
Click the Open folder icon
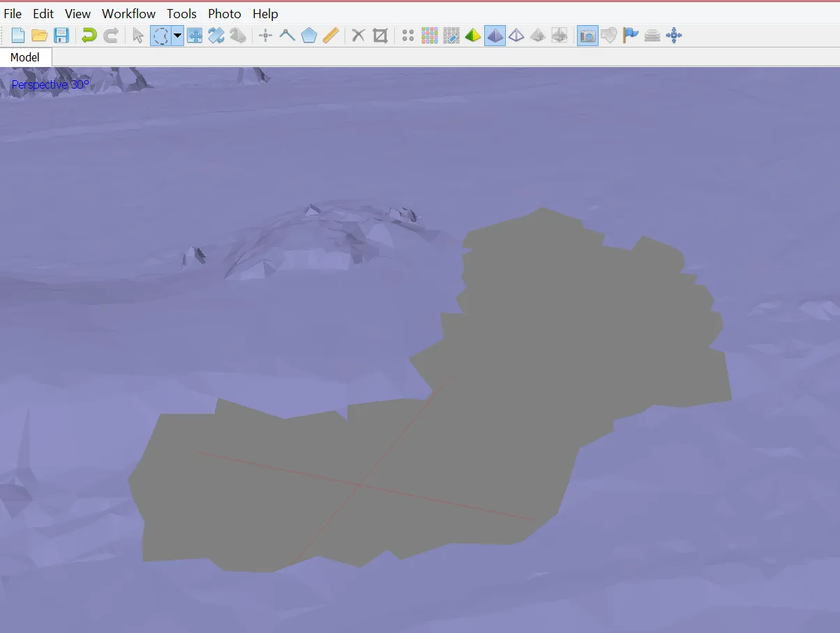(x=40, y=36)
